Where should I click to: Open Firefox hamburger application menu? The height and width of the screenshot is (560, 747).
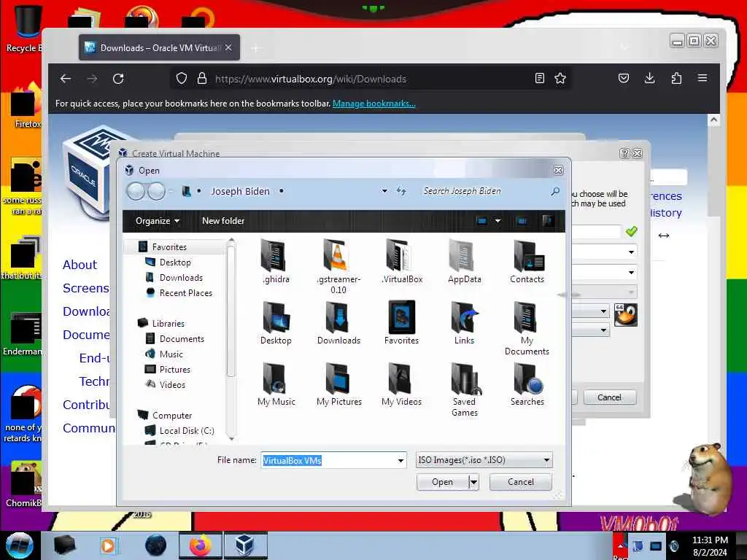(x=703, y=78)
